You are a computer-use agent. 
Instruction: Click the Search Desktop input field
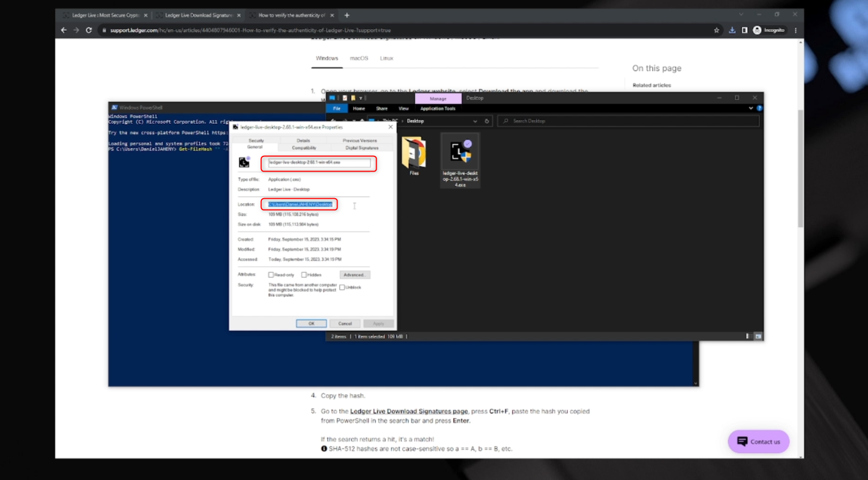(630, 121)
